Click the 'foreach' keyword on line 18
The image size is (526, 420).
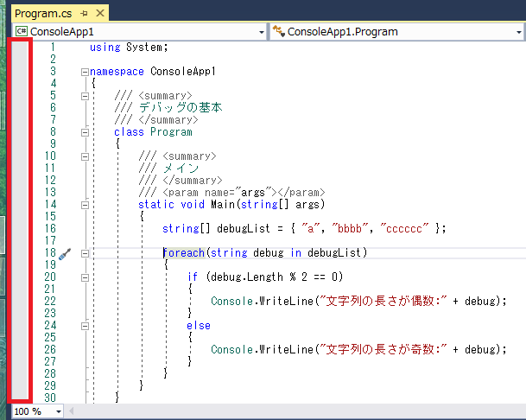tap(184, 253)
